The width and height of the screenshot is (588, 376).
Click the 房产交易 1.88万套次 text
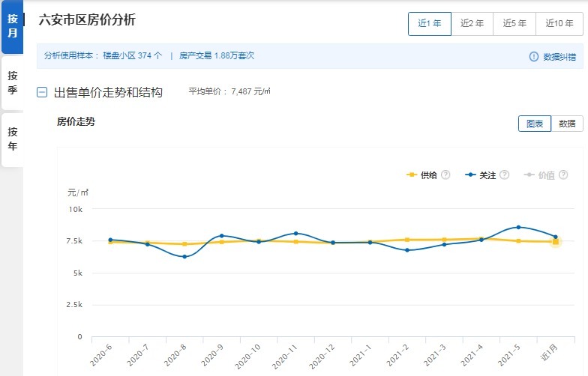pyautogui.click(x=217, y=55)
